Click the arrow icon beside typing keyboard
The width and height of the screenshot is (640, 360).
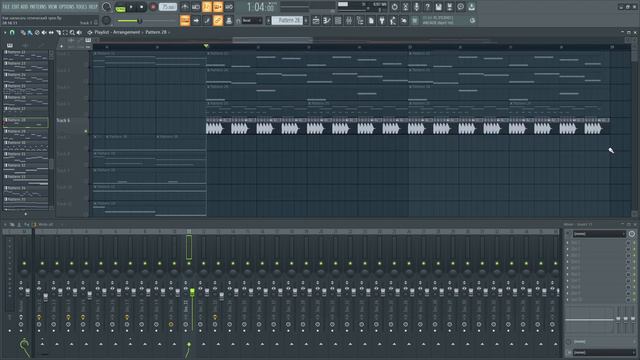196,20
